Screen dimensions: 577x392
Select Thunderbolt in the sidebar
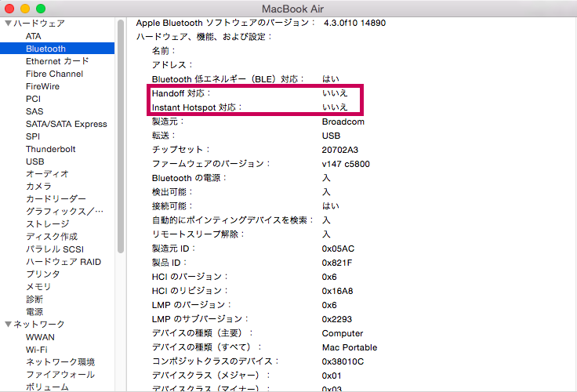50,149
